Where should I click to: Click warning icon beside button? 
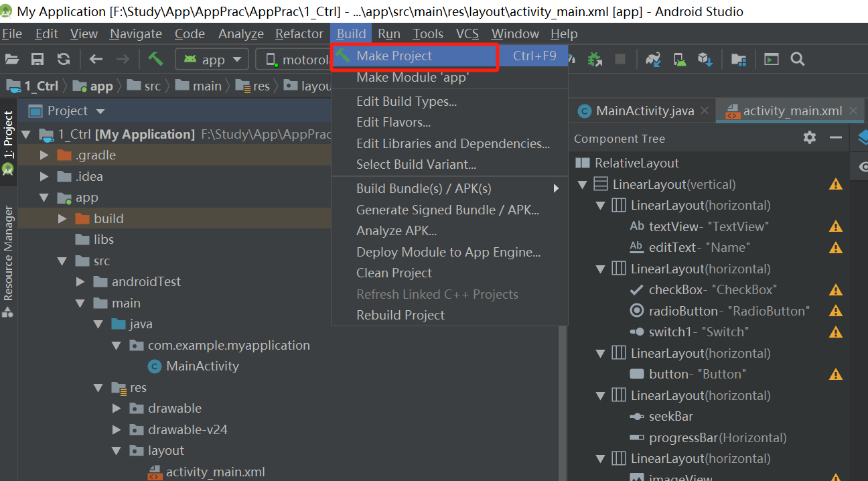pos(835,374)
